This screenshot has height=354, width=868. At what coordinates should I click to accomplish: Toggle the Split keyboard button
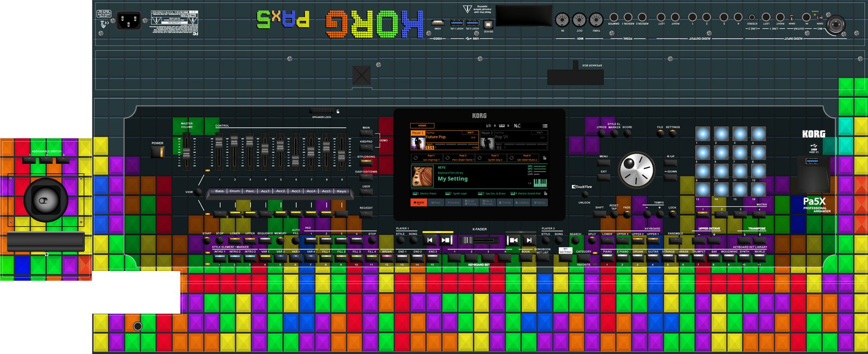[x=592, y=241]
